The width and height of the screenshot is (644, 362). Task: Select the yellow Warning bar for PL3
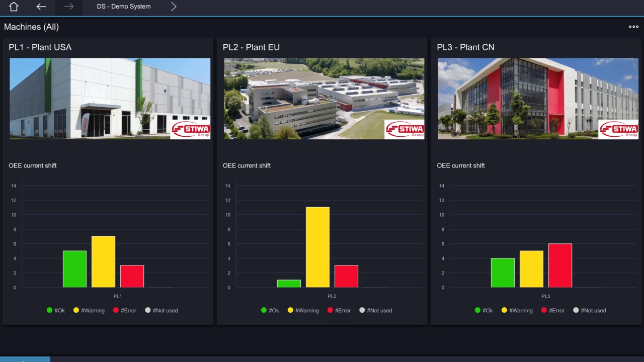531,269
